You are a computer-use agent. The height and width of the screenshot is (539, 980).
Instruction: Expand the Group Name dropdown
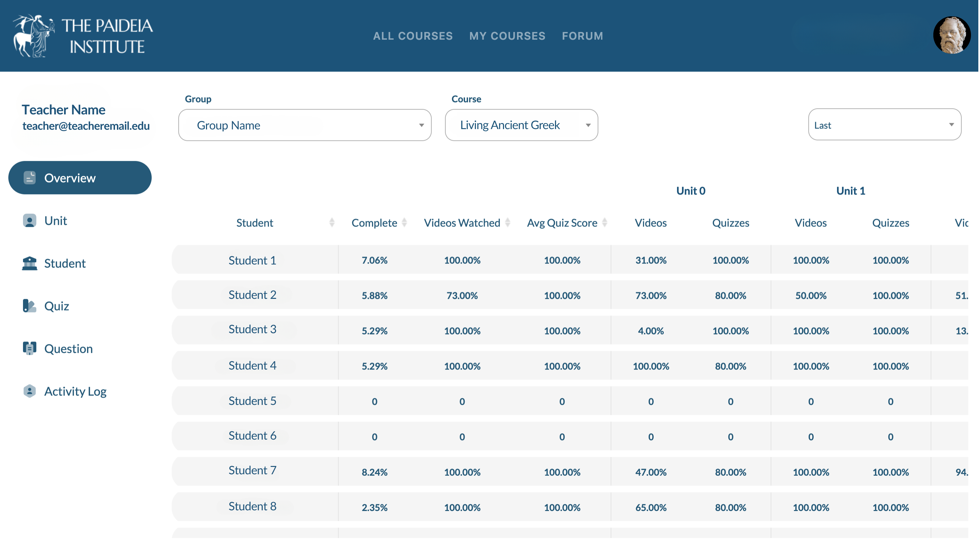[x=304, y=125]
